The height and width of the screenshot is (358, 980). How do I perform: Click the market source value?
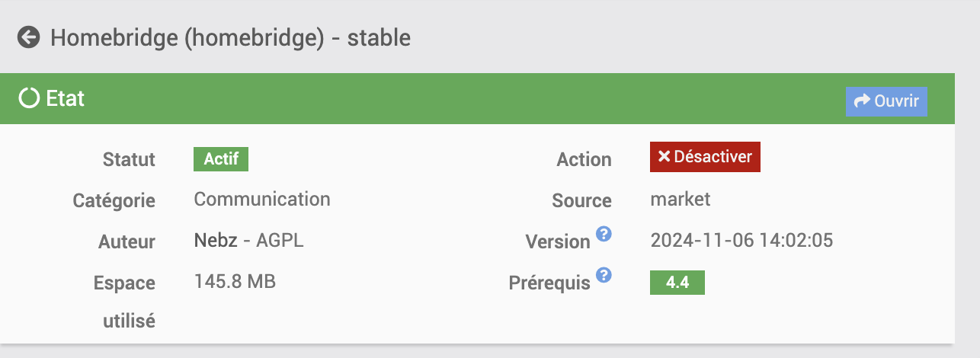pos(680,200)
